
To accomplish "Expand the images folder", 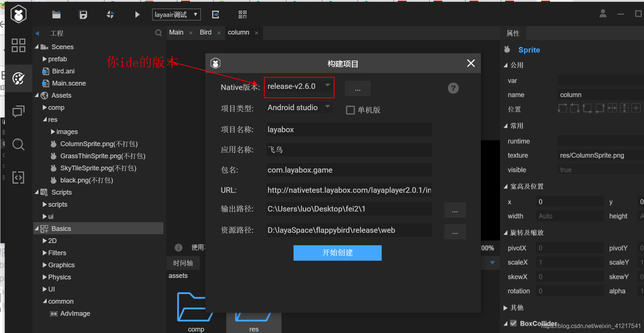I will 53,132.
